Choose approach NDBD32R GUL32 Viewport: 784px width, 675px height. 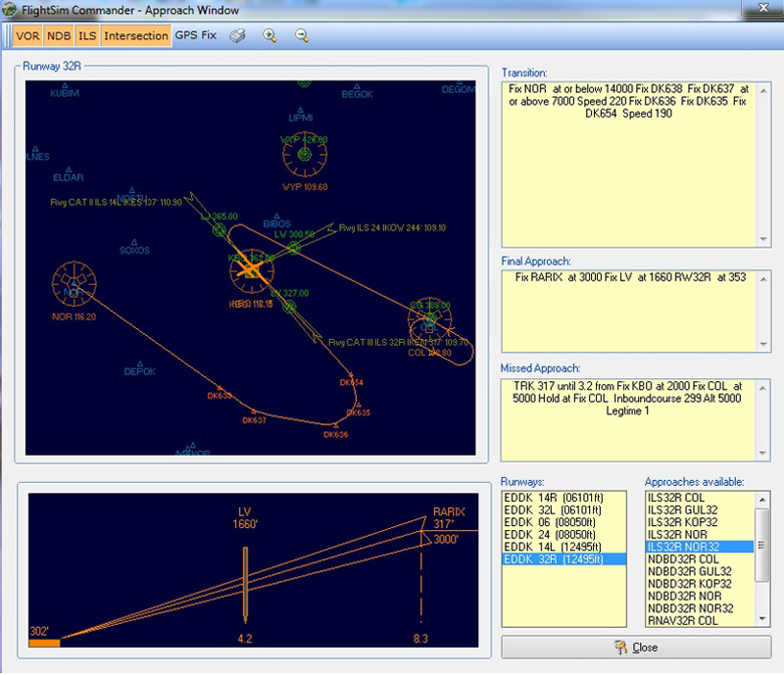[700, 571]
